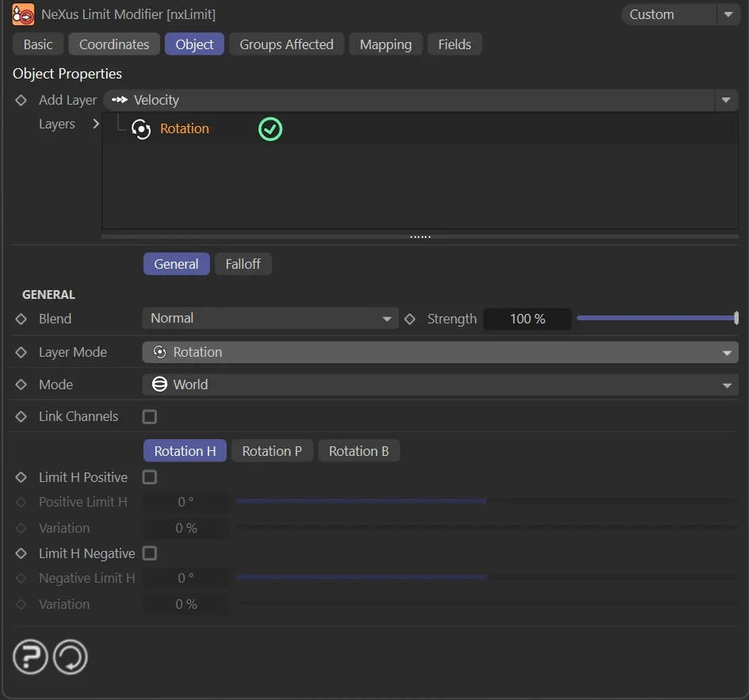Click the keyframe diamond beside Strength
Image resolution: width=749 pixels, height=700 pixels.
[410, 319]
